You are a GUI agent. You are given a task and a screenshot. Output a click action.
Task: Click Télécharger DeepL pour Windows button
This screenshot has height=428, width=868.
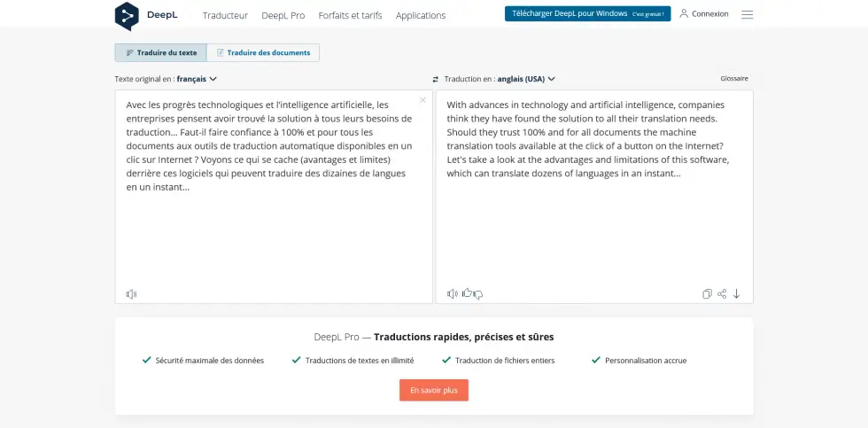[x=587, y=14]
